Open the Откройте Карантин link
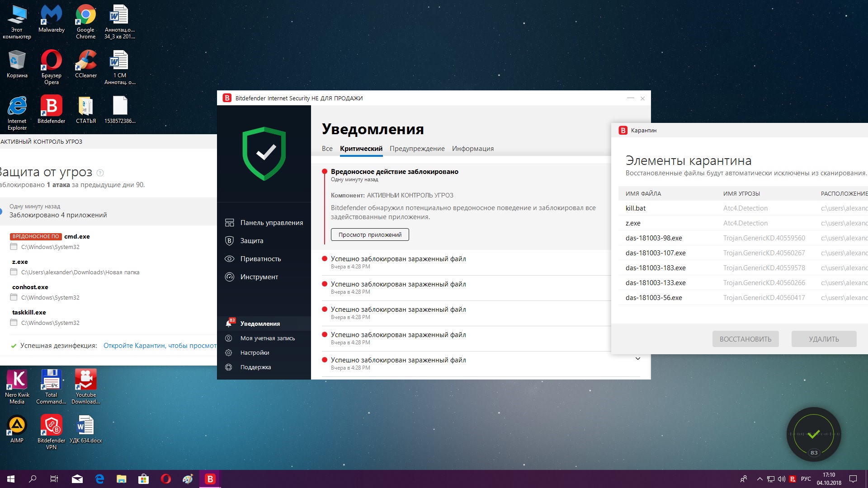The image size is (868, 488). (160, 346)
